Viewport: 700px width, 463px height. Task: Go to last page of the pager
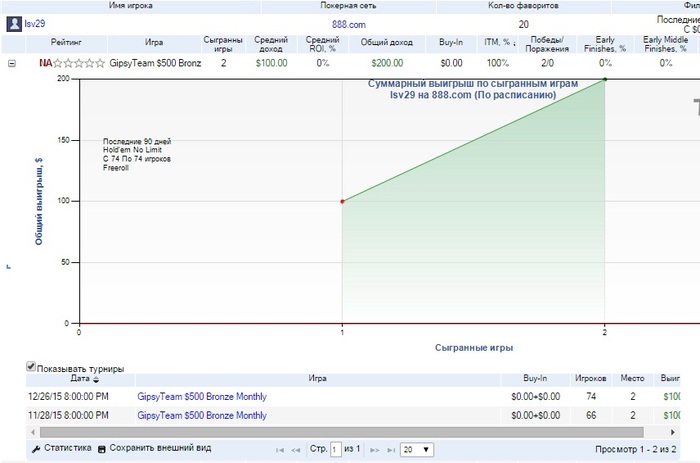tap(391, 450)
